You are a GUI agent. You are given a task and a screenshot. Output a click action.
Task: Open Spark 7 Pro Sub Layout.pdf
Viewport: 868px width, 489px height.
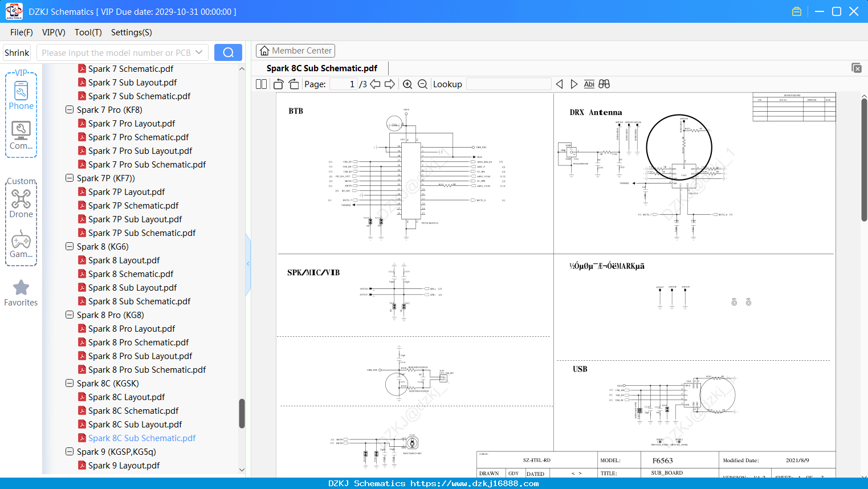pyautogui.click(x=140, y=150)
